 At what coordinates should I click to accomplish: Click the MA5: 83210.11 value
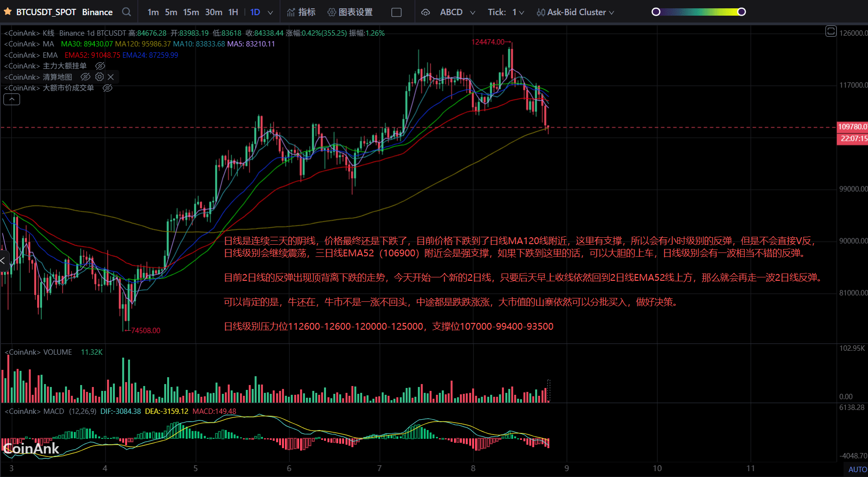251,44
